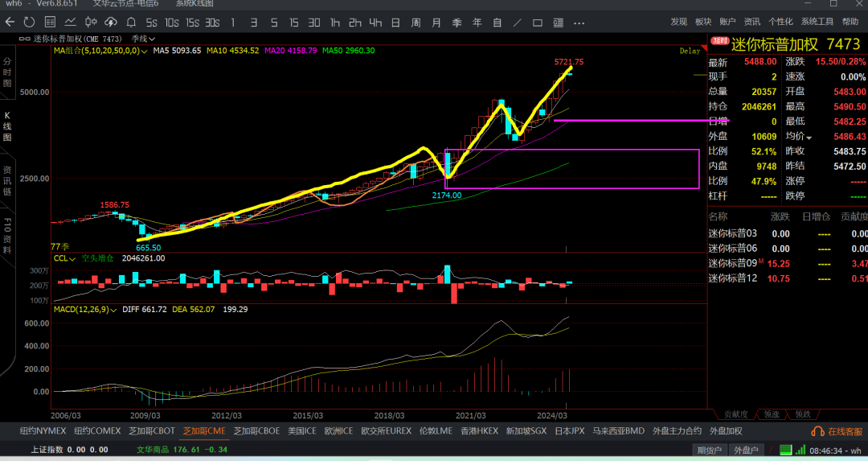Click the cloud lightning icon in toolbar
This screenshot has height=461, width=868.
click(111, 23)
